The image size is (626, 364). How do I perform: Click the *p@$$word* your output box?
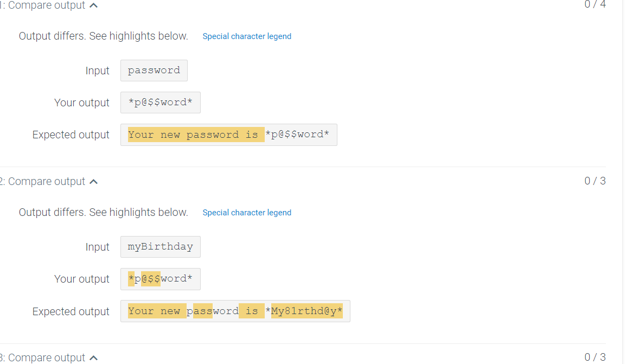(160, 102)
